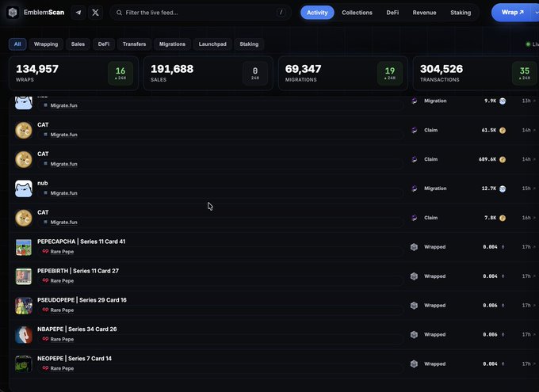
Task: Click the 16 24H badge on Wraps
Action: click(x=120, y=73)
